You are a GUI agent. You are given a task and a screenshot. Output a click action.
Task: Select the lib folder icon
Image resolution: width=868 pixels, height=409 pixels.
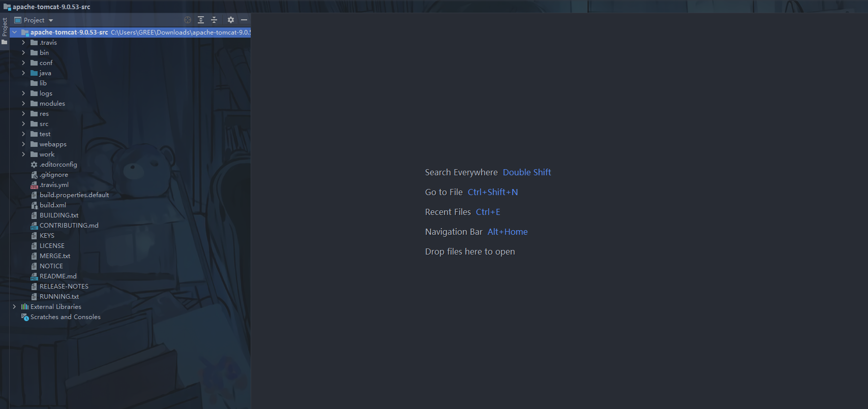point(34,83)
